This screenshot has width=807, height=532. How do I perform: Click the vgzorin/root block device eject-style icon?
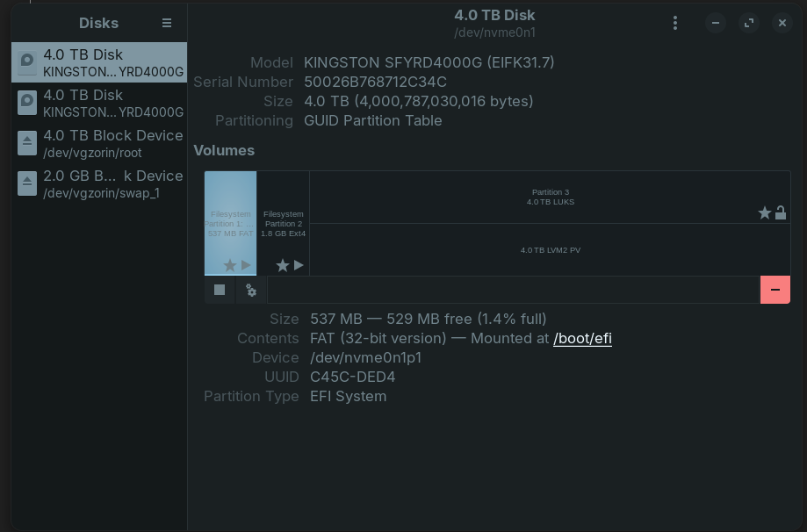[x=27, y=143]
